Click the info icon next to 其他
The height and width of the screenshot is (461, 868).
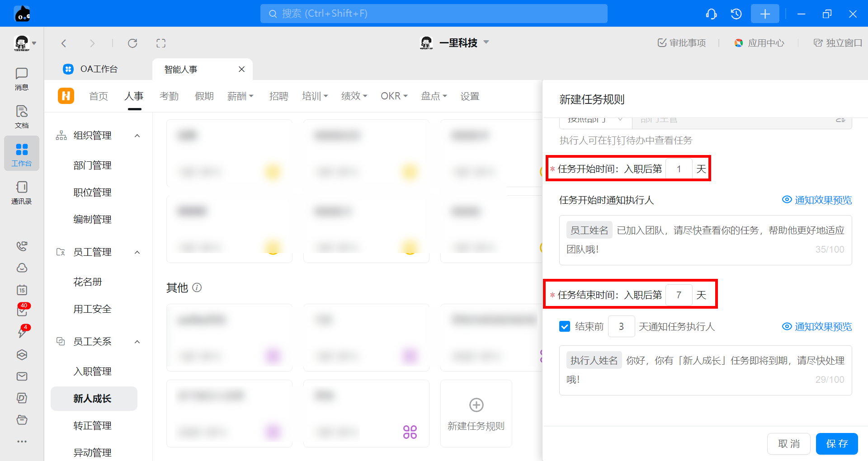tap(197, 287)
